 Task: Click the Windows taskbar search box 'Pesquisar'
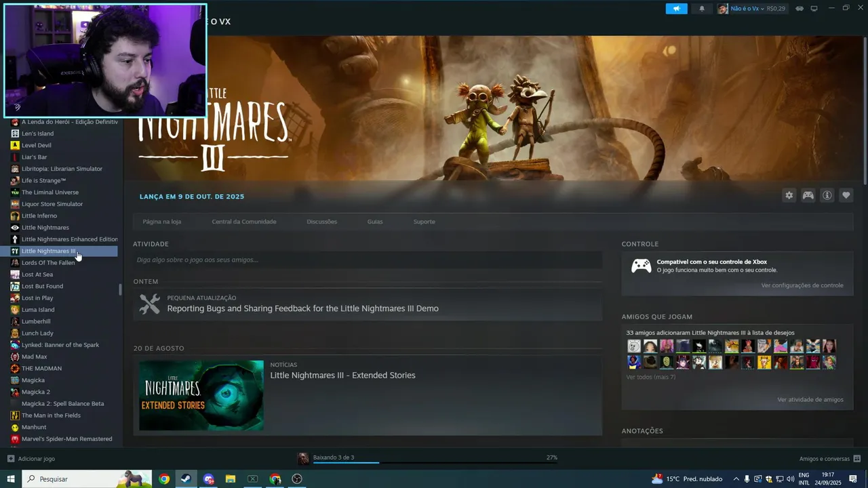pos(87,479)
